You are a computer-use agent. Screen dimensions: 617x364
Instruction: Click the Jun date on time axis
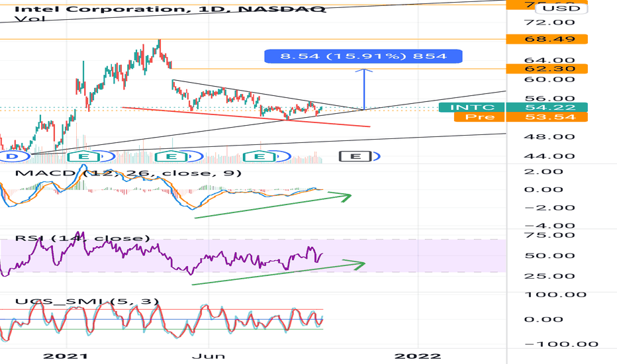point(208,356)
